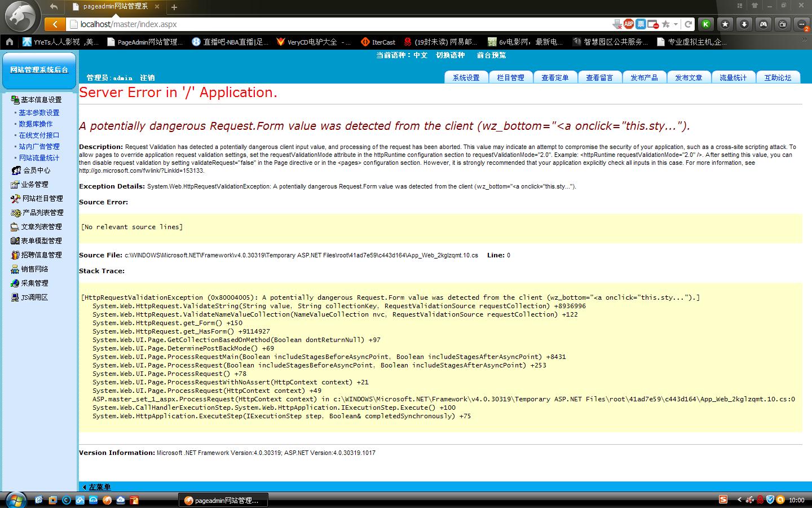The height and width of the screenshot is (508, 812).
Task: Open the 数据库操作 sidebar link
Action: (x=36, y=124)
